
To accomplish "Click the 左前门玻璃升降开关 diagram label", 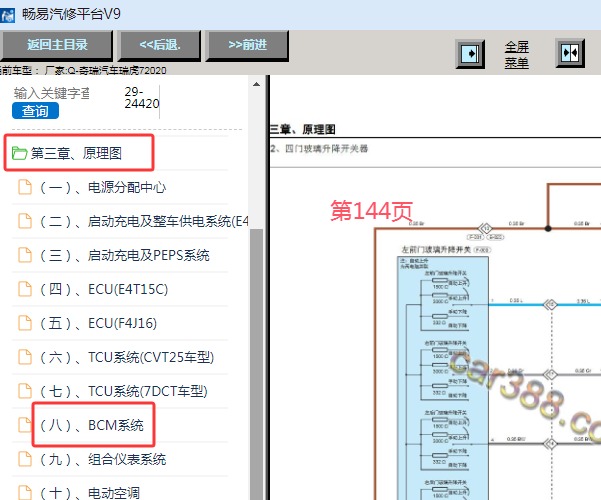I will click(x=436, y=250).
